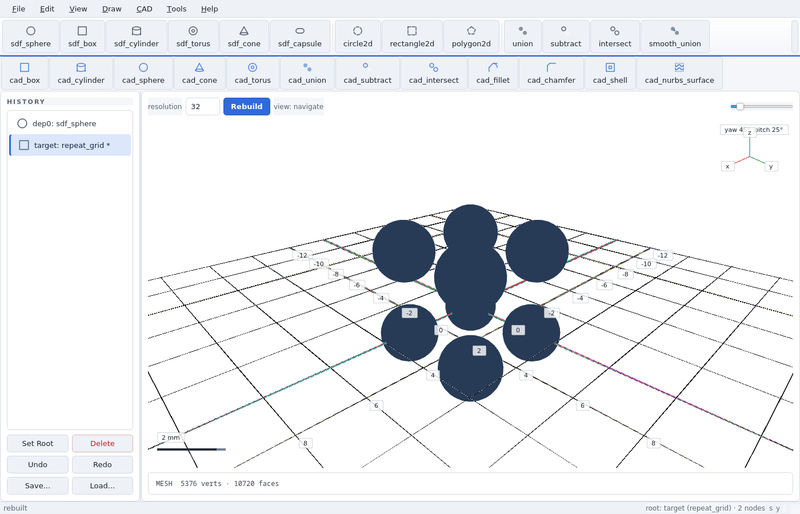800x514 pixels.
Task: Adjust the viewport slider at top right
Action: (x=761, y=106)
